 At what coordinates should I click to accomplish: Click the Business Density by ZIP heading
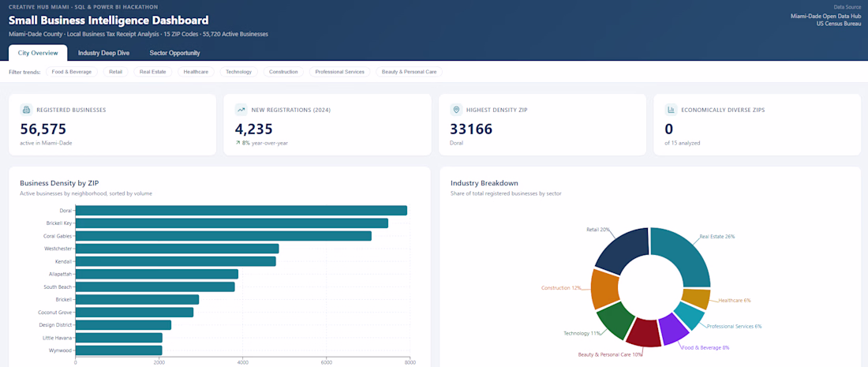click(x=59, y=182)
